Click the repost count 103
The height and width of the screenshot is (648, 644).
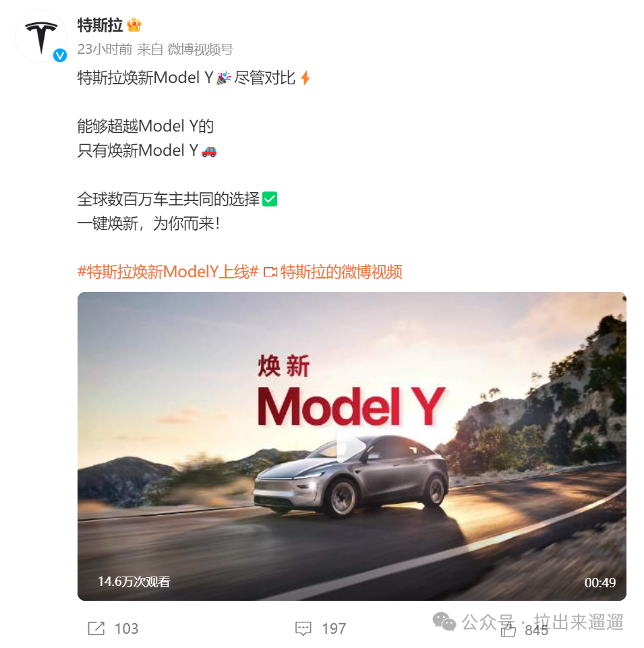click(127, 628)
